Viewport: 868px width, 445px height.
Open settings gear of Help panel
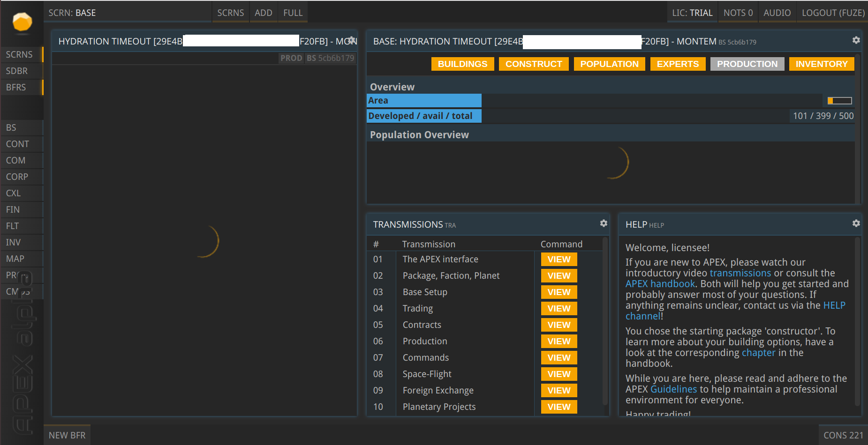tap(856, 223)
